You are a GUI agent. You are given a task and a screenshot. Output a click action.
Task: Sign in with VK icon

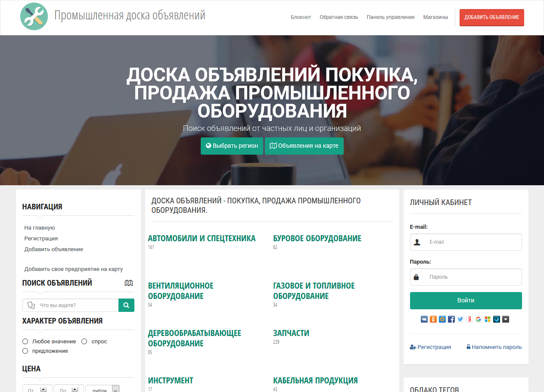424,319
